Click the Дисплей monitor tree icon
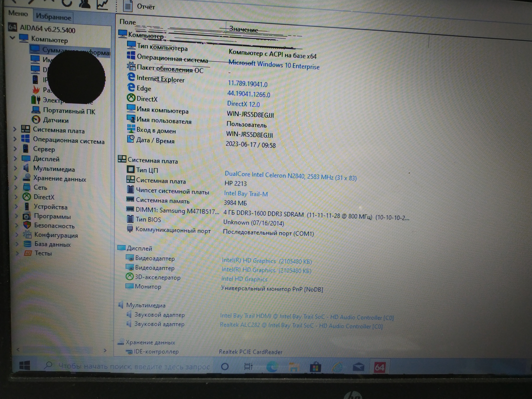 (x=26, y=158)
